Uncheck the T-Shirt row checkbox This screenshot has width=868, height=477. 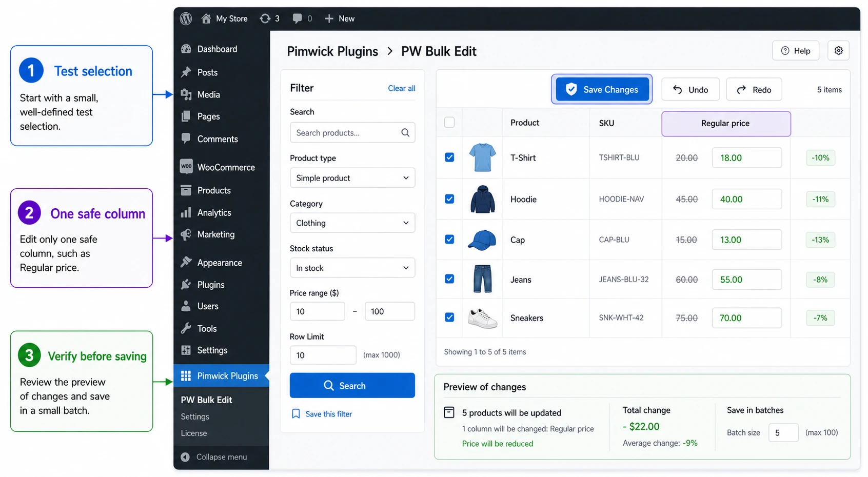[449, 157]
